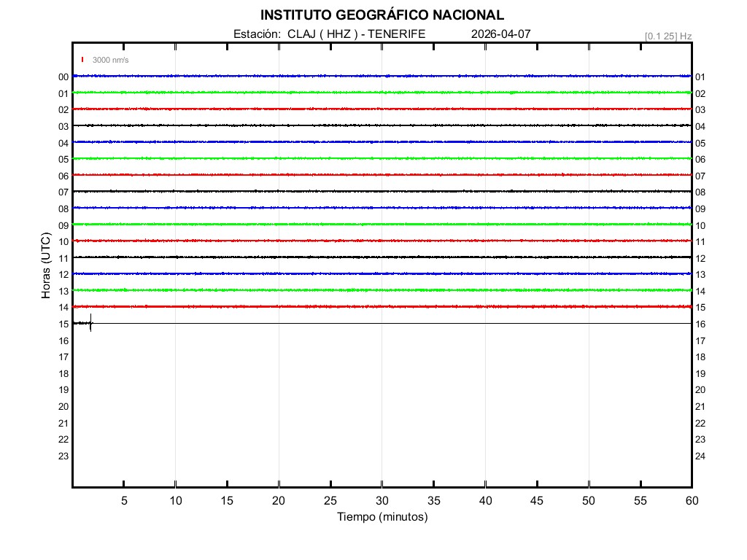The height and width of the screenshot is (560, 747).
Task: Click the [0.1 25] Hz filter label
Action: point(667,36)
